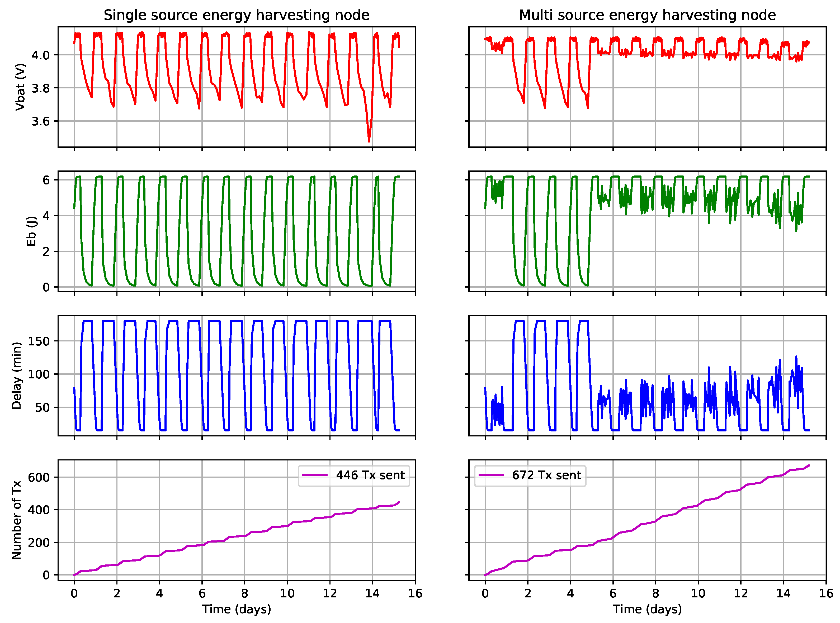Click the 6 tick label on Eb axis
The height and width of the screenshot is (623, 840).
pyautogui.click(x=46, y=180)
